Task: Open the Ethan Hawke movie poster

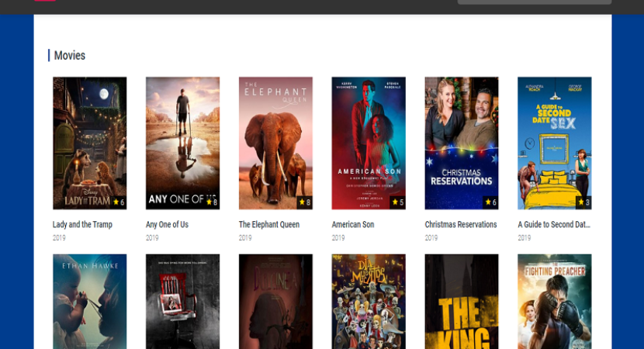Action: pyautogui.click(x=89, y=302)
